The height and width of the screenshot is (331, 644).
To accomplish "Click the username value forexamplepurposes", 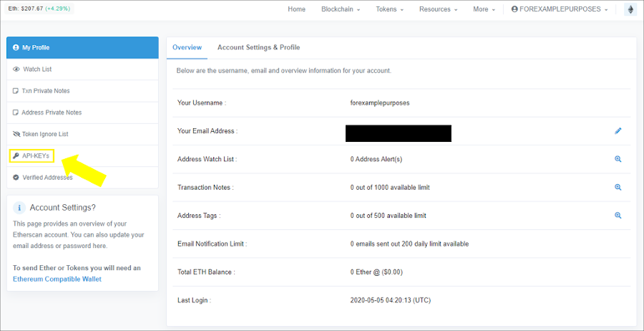I will 380,103.
